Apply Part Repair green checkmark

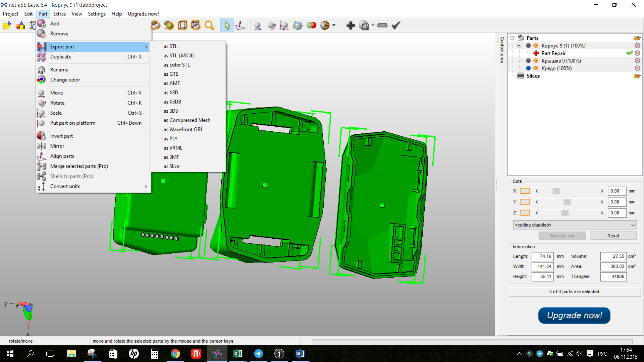629,53
